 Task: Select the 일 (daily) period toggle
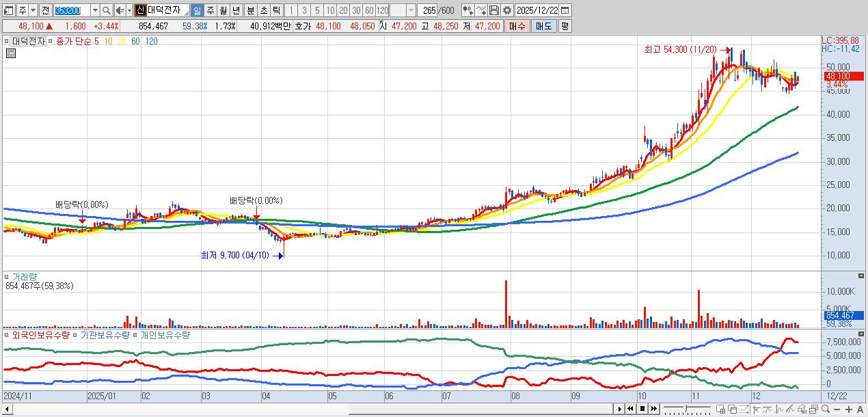(x=197, y=10)
